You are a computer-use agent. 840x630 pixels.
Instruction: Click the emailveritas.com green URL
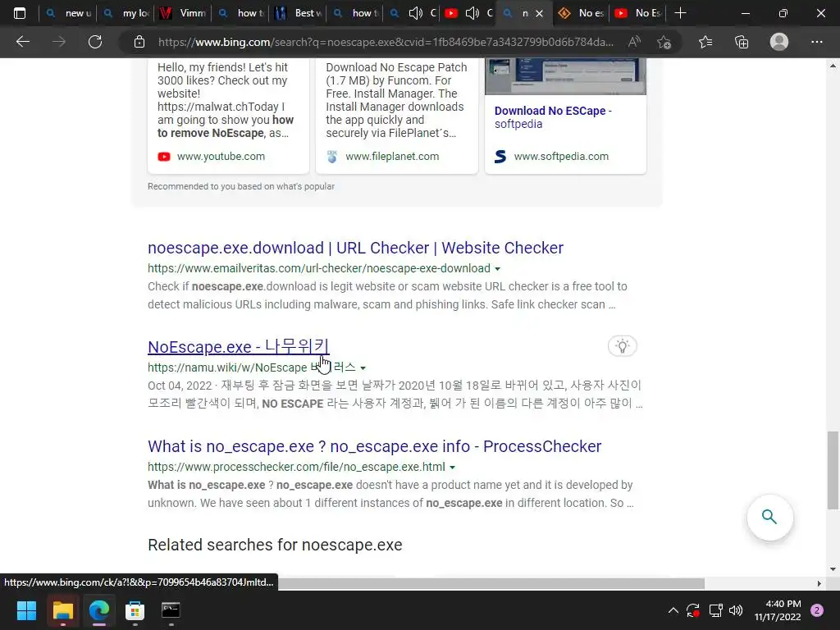click(319, 268)
